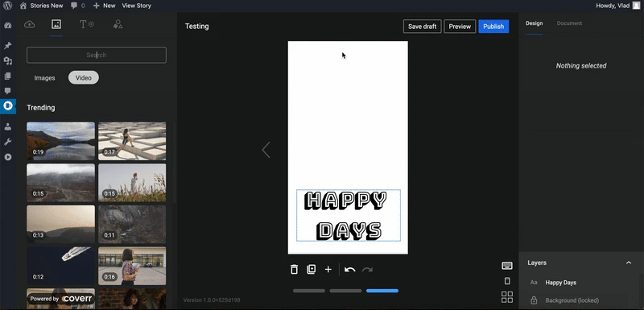Add a new page with plus icon
The width and height of the screenshot is (644, 310).
click(328, 270)
